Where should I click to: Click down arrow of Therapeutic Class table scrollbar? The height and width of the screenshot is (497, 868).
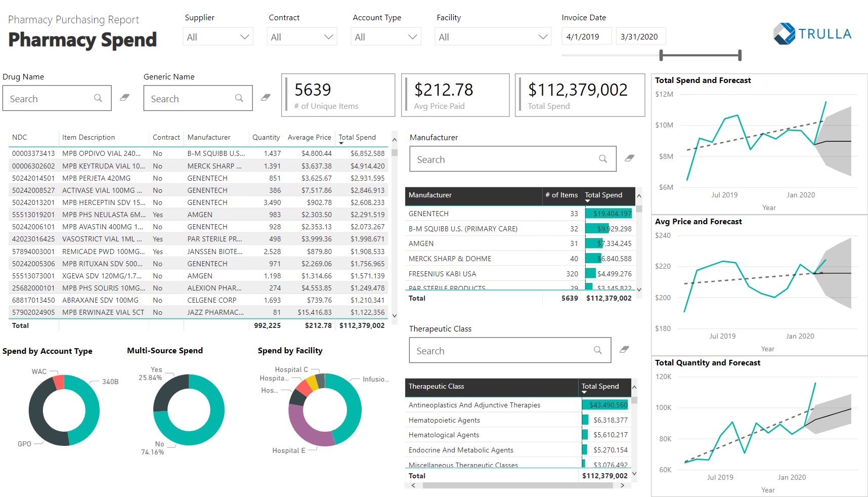[634, 474]
